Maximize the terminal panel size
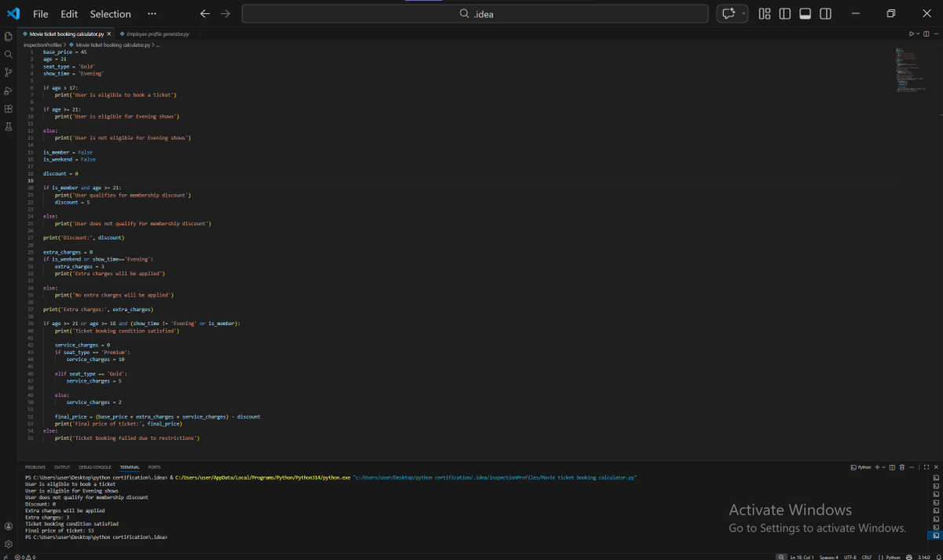Image resolution: width=943 pixels, height=560 pixels. (x=926, y=467)
